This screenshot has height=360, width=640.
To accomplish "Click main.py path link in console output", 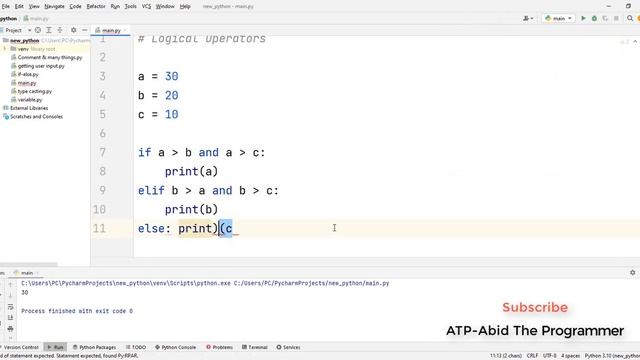I will 311,283.
